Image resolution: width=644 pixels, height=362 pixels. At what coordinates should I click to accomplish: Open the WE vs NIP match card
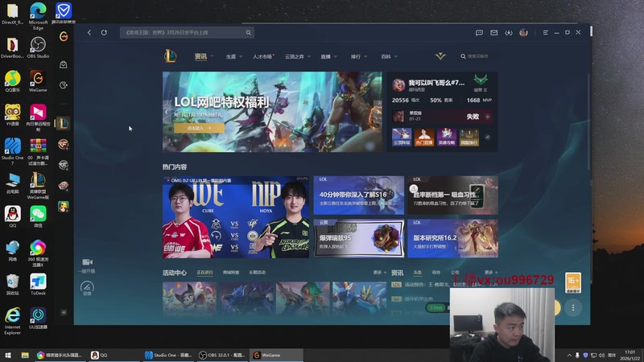point(236,217)
